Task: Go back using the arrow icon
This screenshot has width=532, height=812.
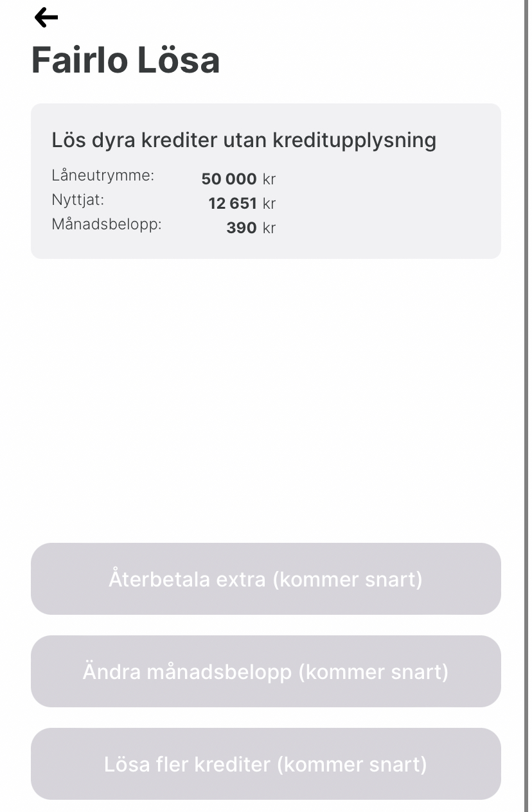Action: [46, 18]
